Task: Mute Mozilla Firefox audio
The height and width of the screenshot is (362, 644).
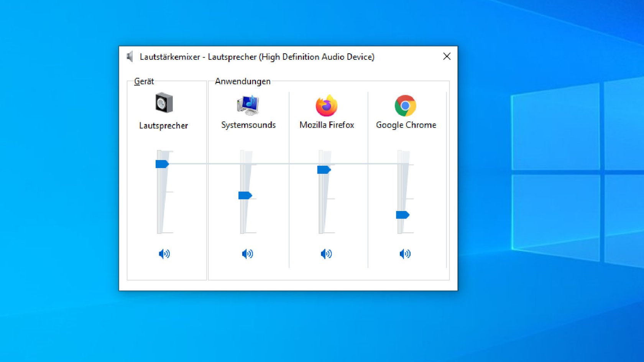Action: [x=326, y=254]
